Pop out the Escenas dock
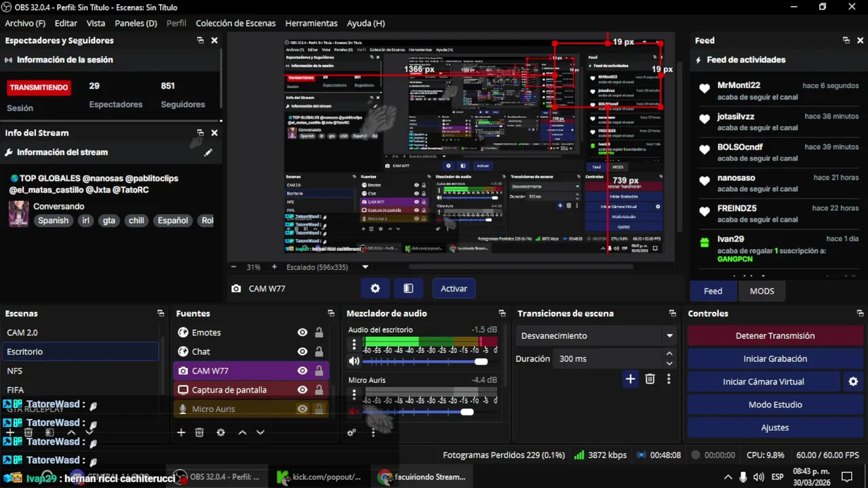The width and height of the screenshot is (868, 488). (161, 313)
